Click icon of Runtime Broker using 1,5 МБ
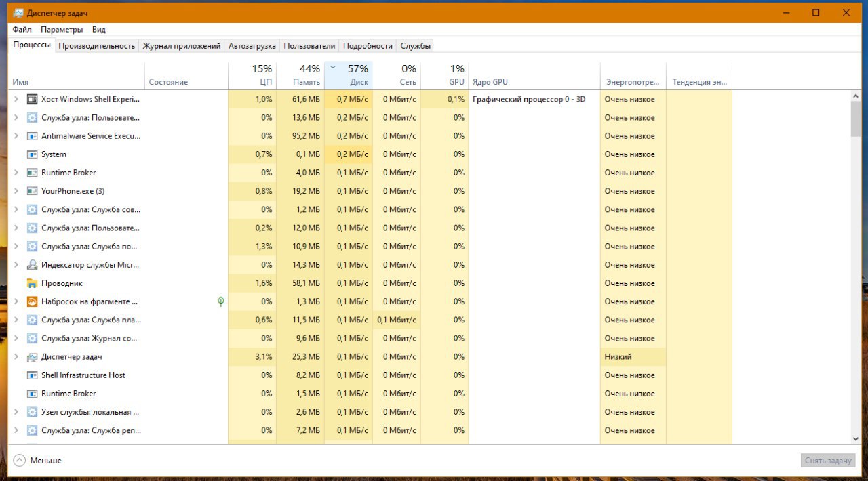 tap(32, 394)
